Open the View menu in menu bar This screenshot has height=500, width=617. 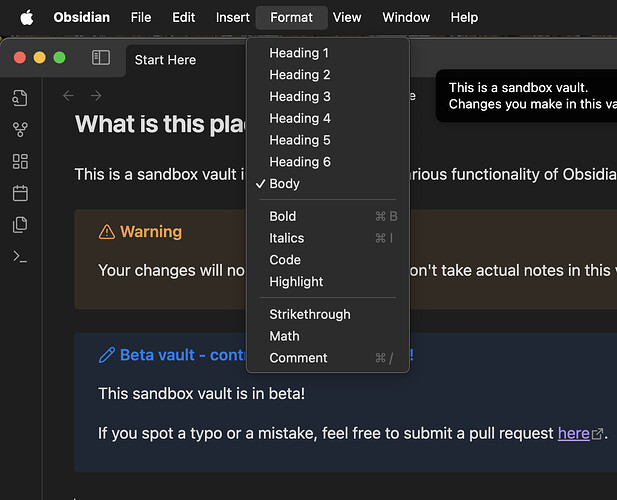coord(347,17)
